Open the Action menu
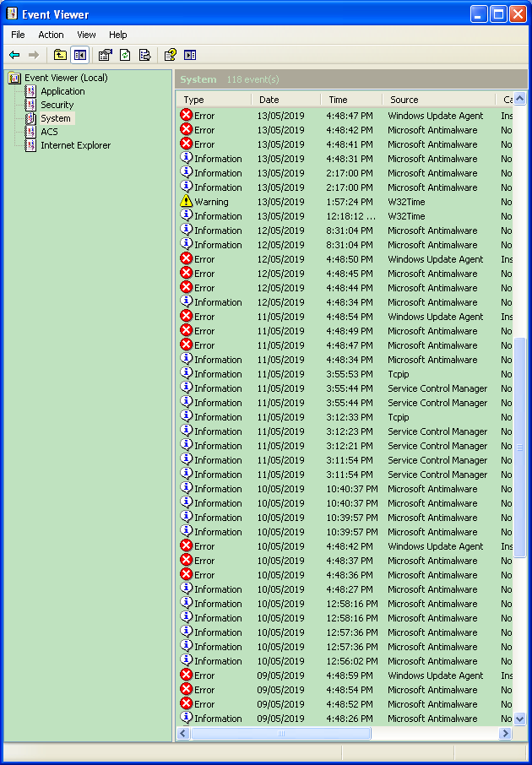Image resolution: width=532 pixels, height=765 pixels. pos(51,35)
